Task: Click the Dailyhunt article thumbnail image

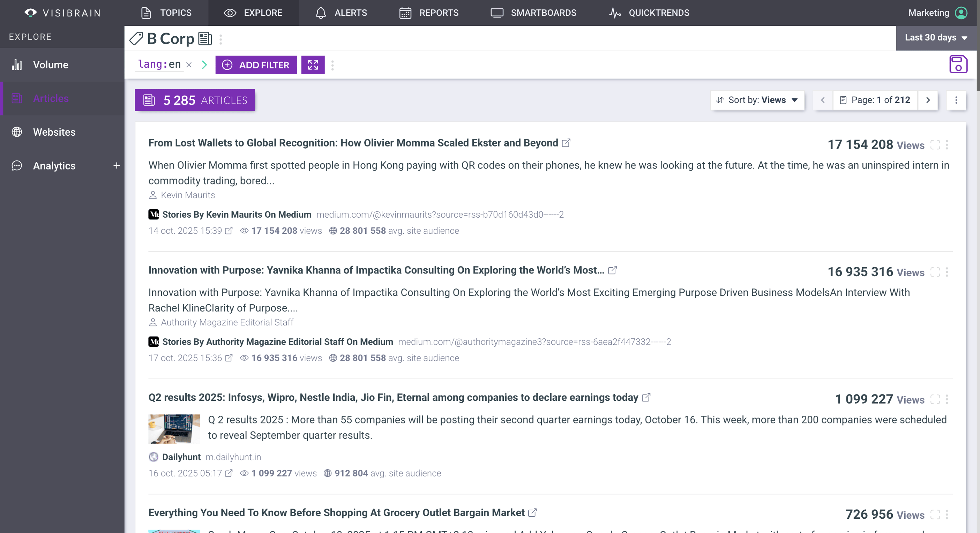Action: (x=174, y=429)
